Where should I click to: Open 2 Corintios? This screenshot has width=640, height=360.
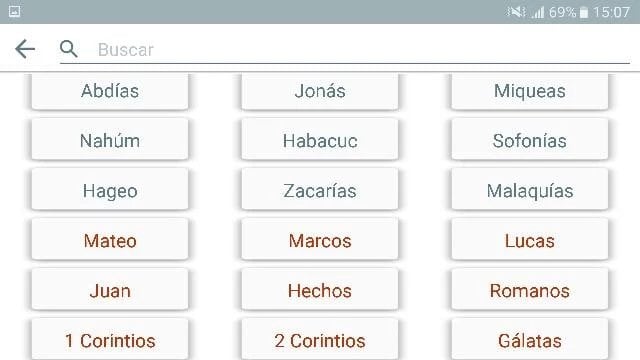pyautogui.click(x=320, y=339)
